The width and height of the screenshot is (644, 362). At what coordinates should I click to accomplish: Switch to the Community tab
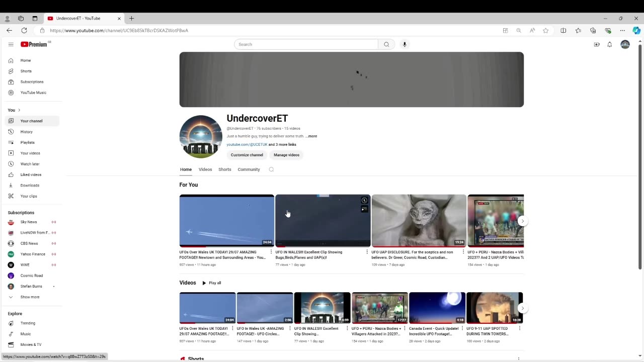point(249,169)
